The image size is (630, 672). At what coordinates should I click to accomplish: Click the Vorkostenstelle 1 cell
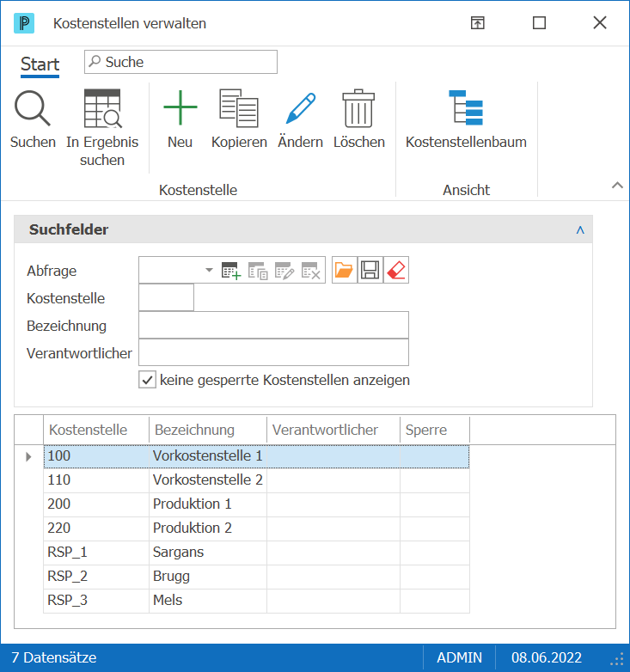click(208, 456)
